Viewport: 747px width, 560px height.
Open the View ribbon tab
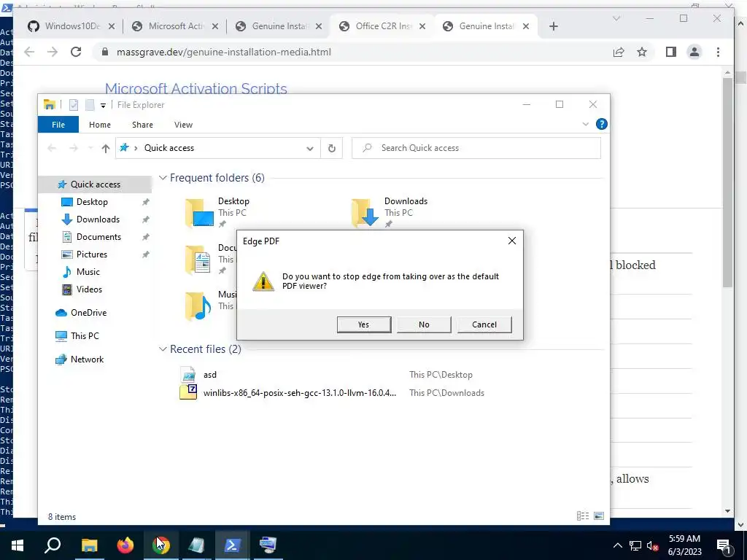[x=183, y=125]
